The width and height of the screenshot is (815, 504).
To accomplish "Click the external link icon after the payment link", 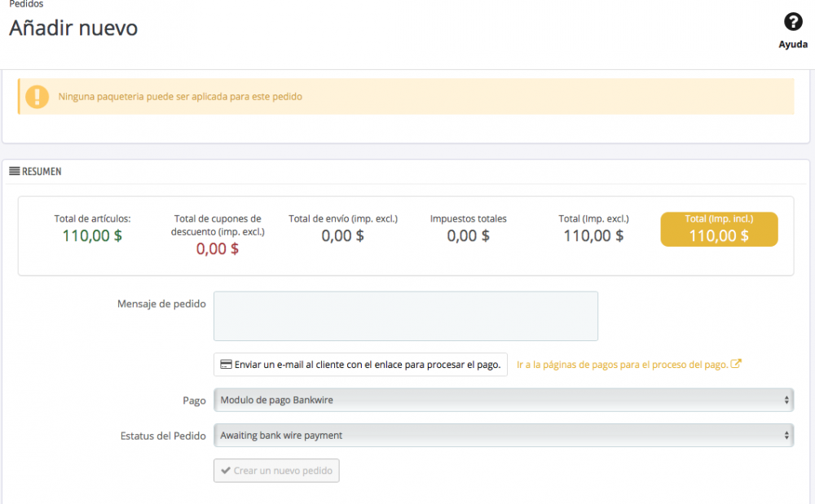I will pyautogui.click(x=736, y=364).
